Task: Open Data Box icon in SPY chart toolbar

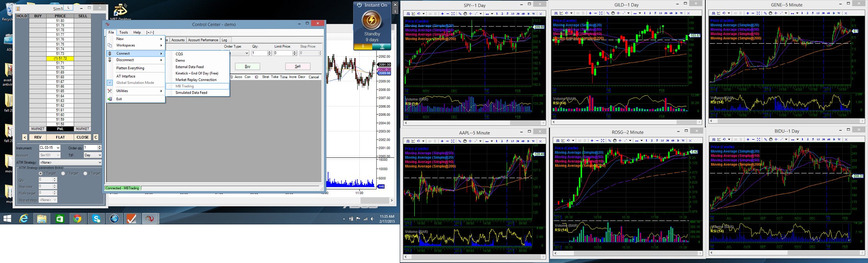Action: click(408, 14)
